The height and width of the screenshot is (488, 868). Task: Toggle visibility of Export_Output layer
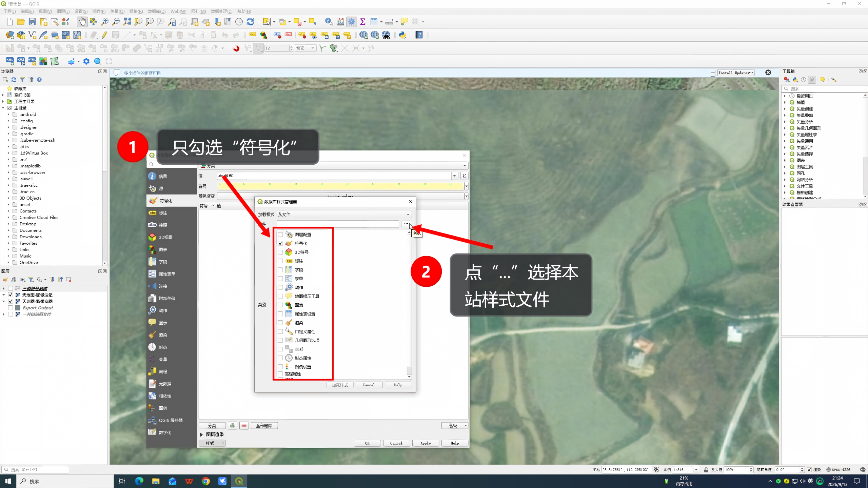tap(11, 308)
